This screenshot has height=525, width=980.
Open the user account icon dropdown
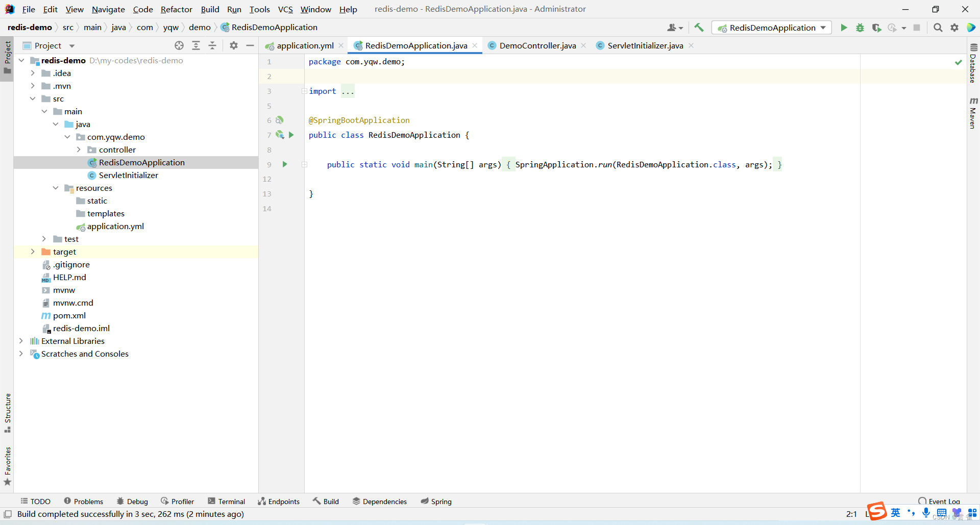click(x=675, y=28)
